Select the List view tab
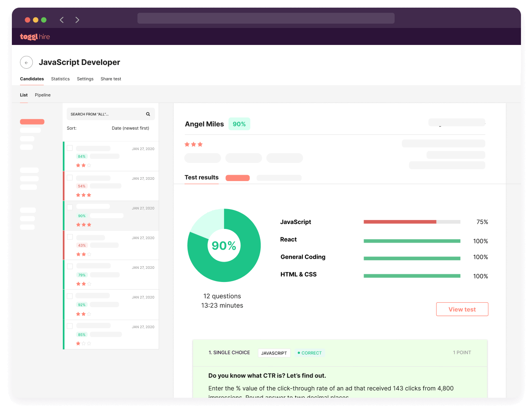532x413 pixels. [24, 95]
